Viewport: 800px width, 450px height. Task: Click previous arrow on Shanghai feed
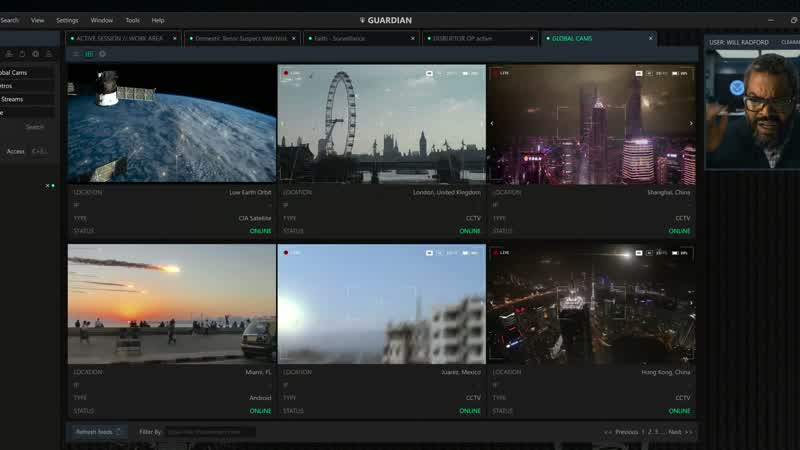(492, 123)
